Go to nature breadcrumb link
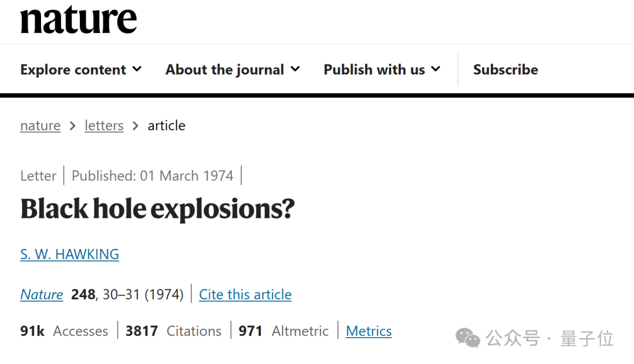The height and width of the screenshot is (364, 634). [x=41, y=126]
